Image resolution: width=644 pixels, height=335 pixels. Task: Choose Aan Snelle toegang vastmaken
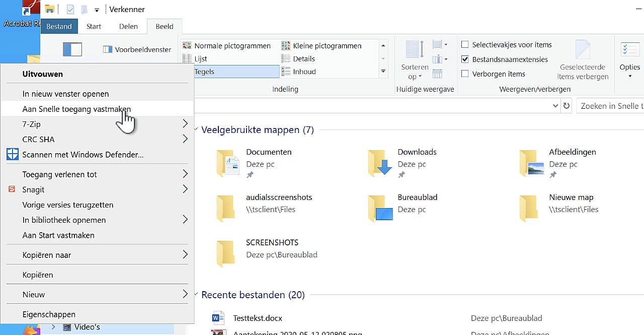[x=76, y=109]
